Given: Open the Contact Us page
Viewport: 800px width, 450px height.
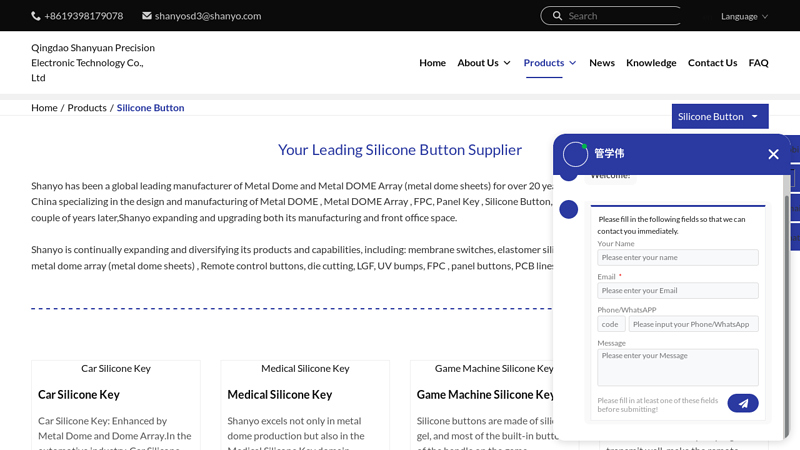Looking at the screenshot, I should [x=712, y=63].
